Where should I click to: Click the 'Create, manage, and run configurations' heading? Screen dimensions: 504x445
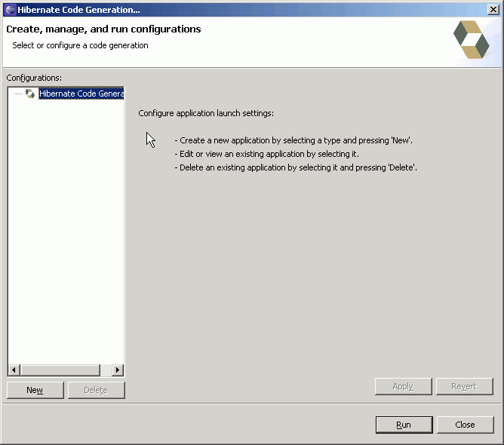pos(103,29)
